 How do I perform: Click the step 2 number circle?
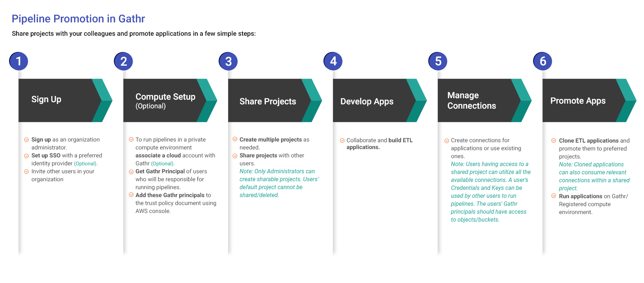[x=123, y=61]
